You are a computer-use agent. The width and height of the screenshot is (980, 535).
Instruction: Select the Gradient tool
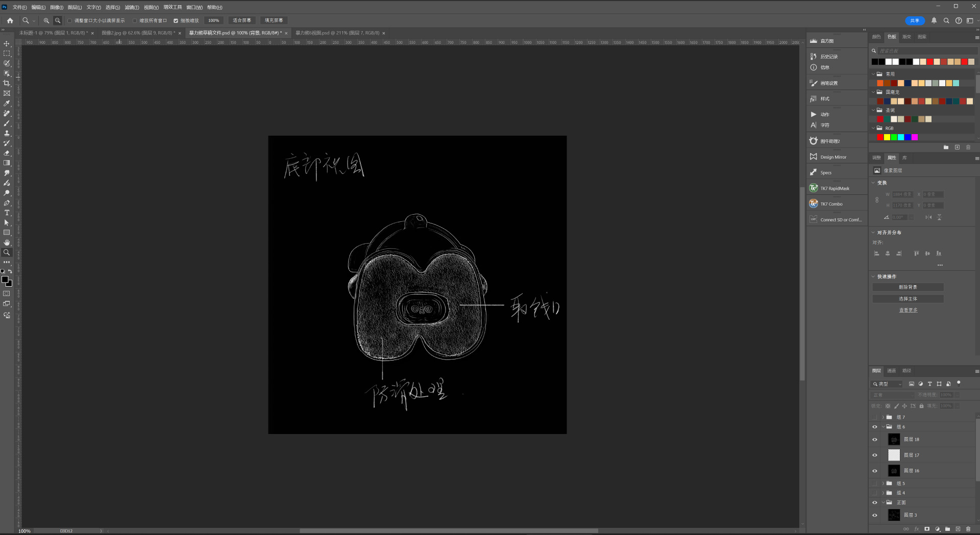click(7, 163)
